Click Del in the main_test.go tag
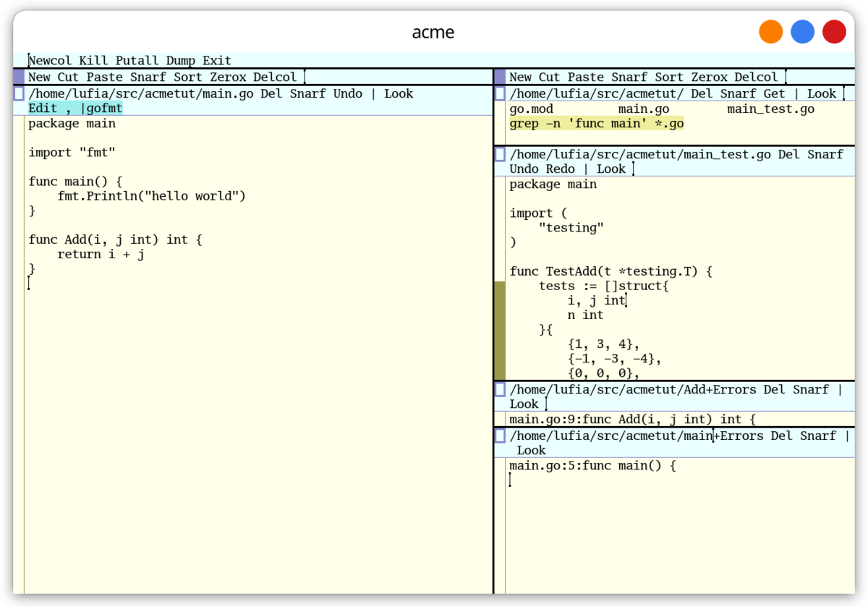This screenshot has width=868, height=607. [789, 154]
